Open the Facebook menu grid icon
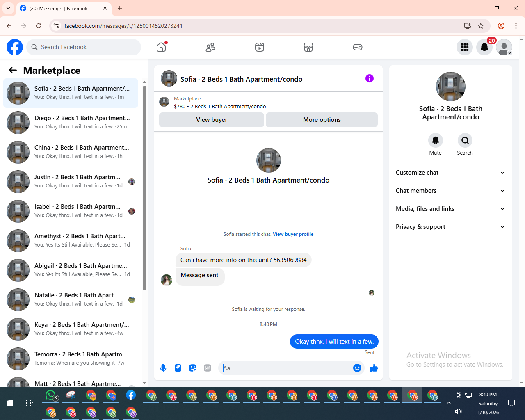525x420 pixels. [465, 47]
